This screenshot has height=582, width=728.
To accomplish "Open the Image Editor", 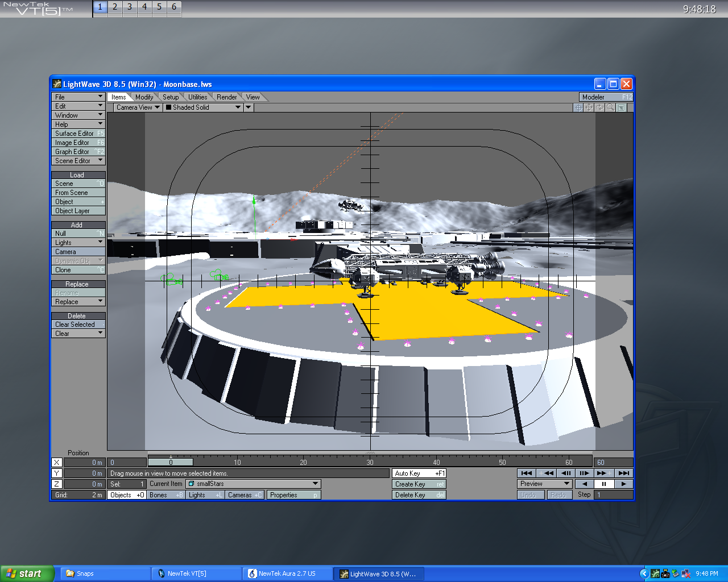I will pyautogui.click(x=78, y=143).
